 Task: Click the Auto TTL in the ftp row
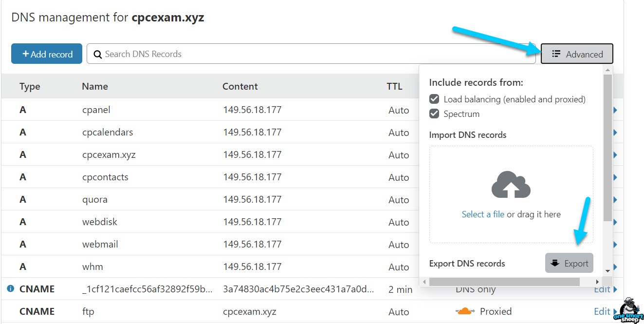coord(399,312)
